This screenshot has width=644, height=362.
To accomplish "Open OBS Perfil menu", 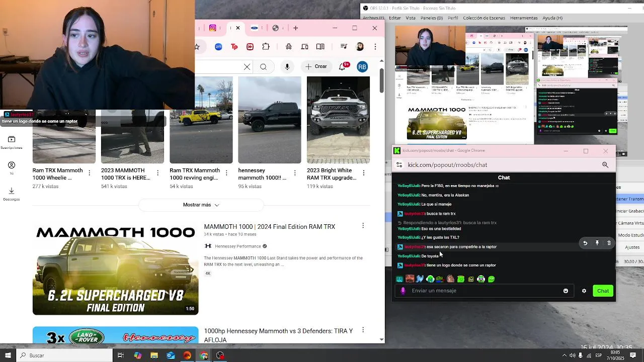I will coord(453,18).
